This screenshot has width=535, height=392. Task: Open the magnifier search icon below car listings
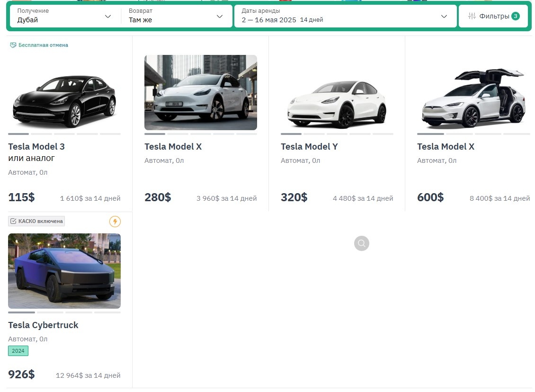tap(361, 243)
